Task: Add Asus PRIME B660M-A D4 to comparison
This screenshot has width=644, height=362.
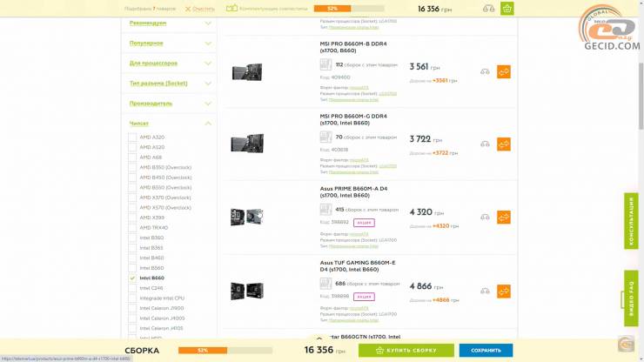Action: point(485,218)
